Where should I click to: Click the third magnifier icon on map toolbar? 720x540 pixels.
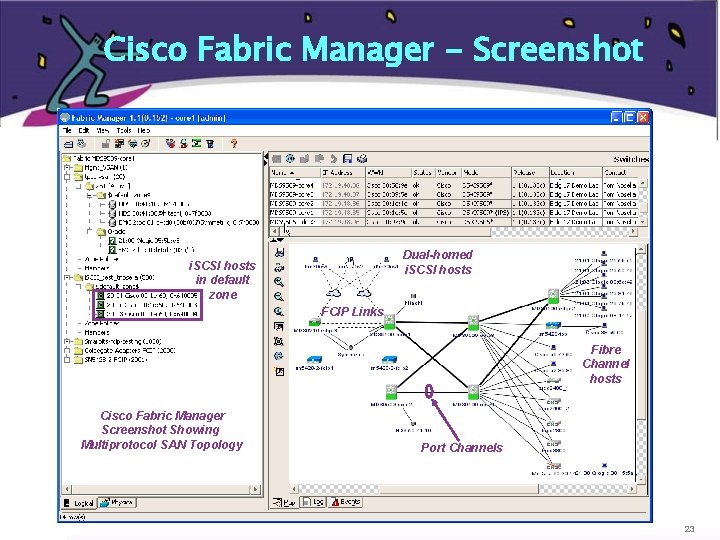click(x=279, y=311)
